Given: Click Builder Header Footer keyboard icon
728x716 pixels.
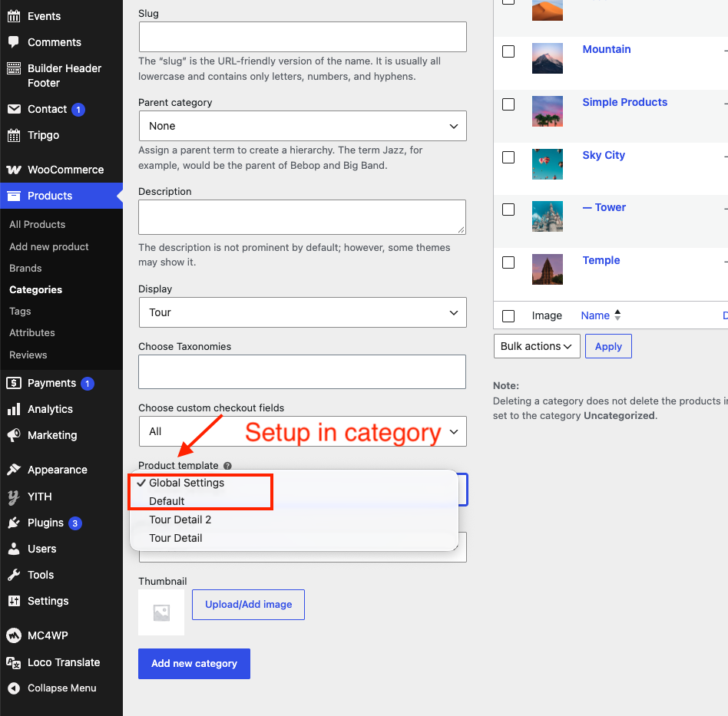Looking at the screenshot, I should [14, 68].
